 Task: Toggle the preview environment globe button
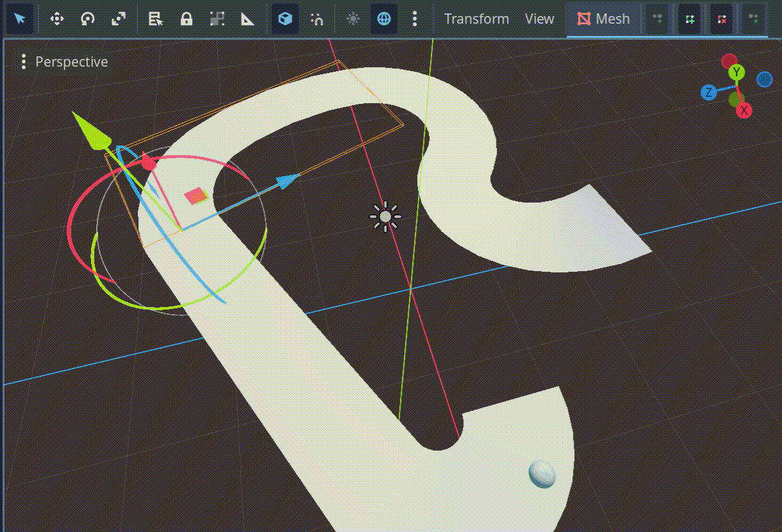384,19
